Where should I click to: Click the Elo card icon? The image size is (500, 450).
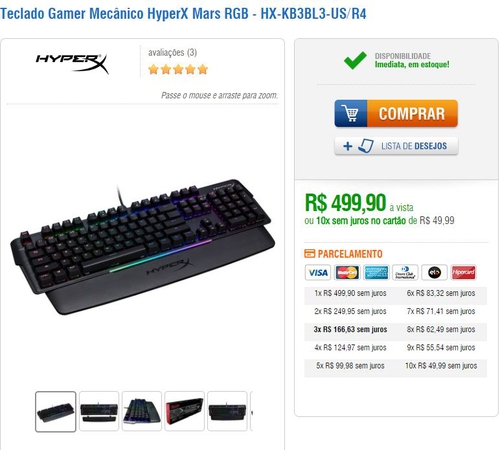pos(434,273)
